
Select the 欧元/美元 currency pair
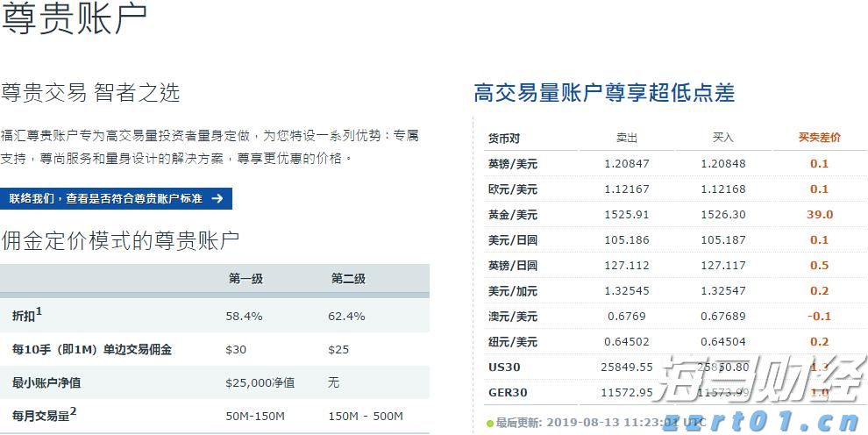[x=513, y=189]
